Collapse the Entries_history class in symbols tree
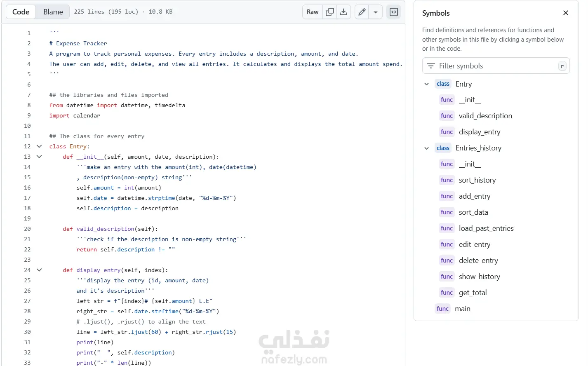Viewport: 588px width, 366px height. [x=427, y=148]
